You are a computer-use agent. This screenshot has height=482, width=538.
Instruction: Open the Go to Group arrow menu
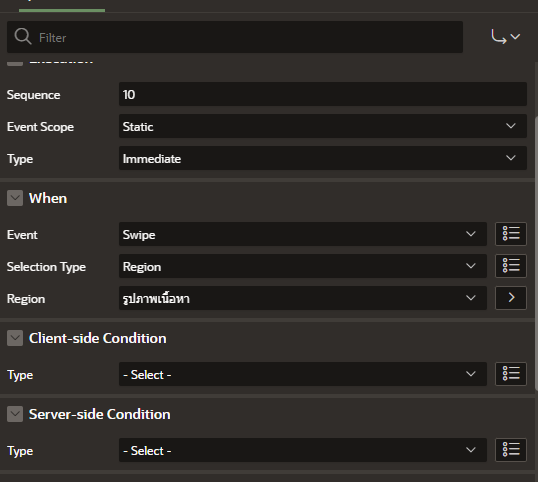tap(505, 37)
